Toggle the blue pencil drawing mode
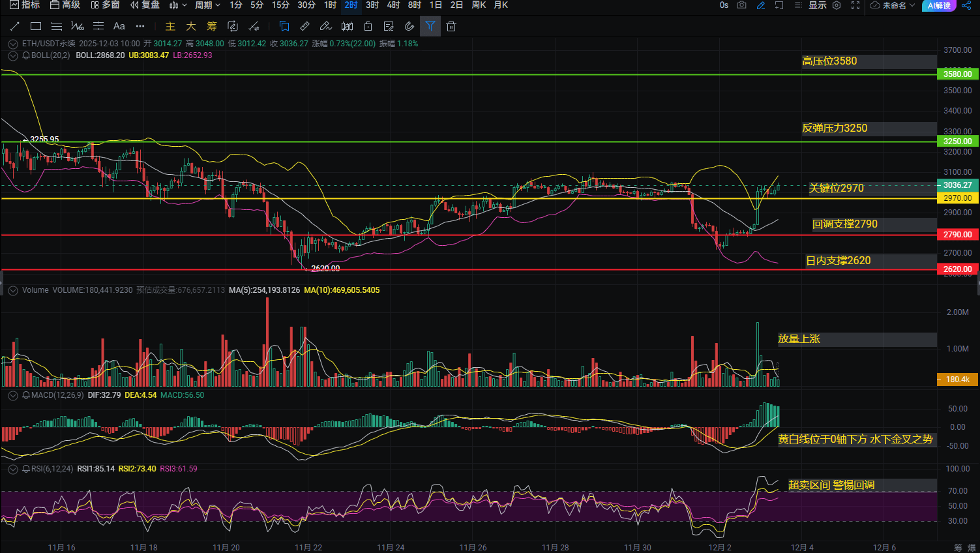The height and width of the screenshot is (553, 980). pos(760,5)
